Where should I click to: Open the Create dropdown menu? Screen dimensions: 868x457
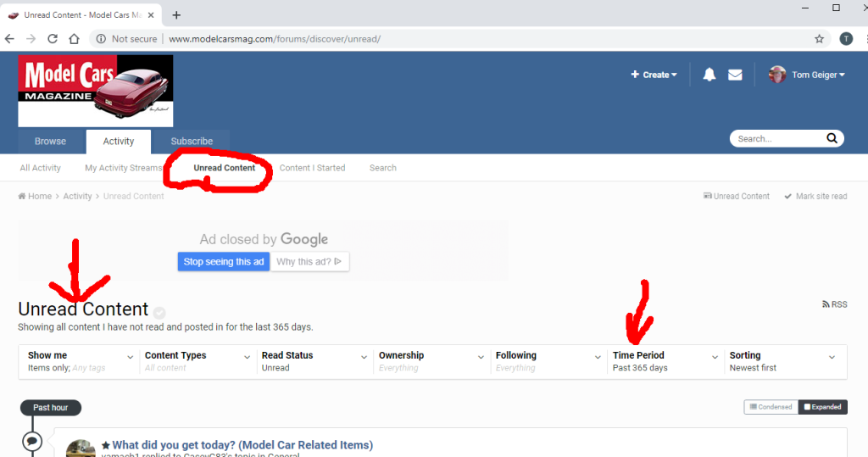(654, 75)
